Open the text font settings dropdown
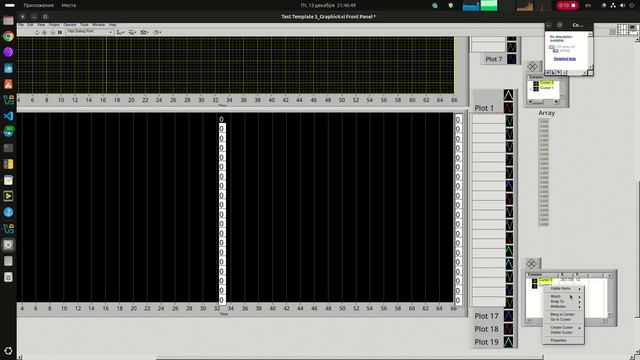The height and width of the screenshot is (360, 640). point(89,32)
